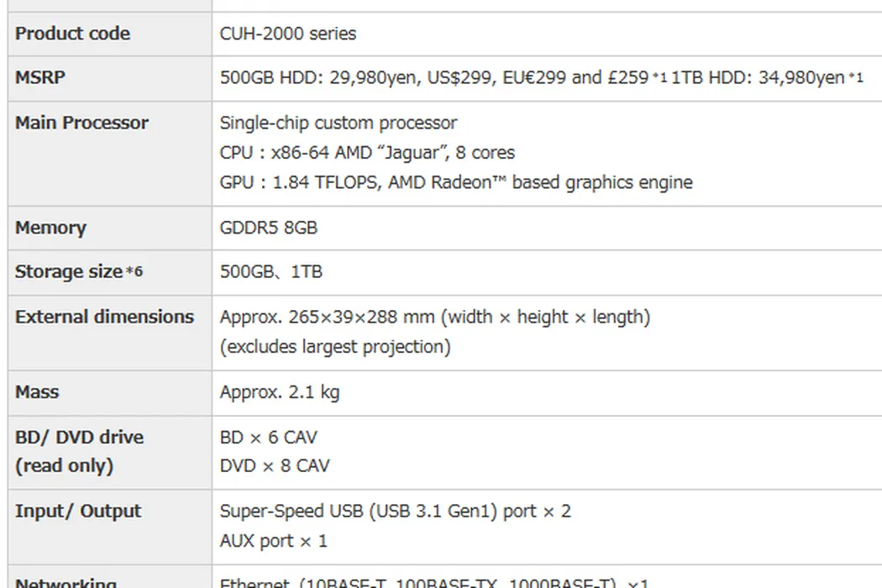
Task: Click the CPU x86-64 AMD "Jaguar" line
Action: [367, 153]
